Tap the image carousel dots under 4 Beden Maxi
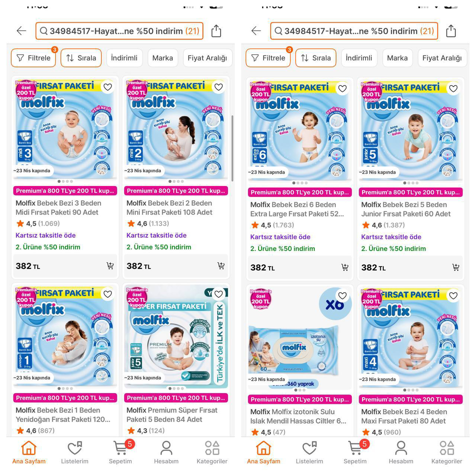The height and width of the screenshot is (476, 476). coord(411,390)
